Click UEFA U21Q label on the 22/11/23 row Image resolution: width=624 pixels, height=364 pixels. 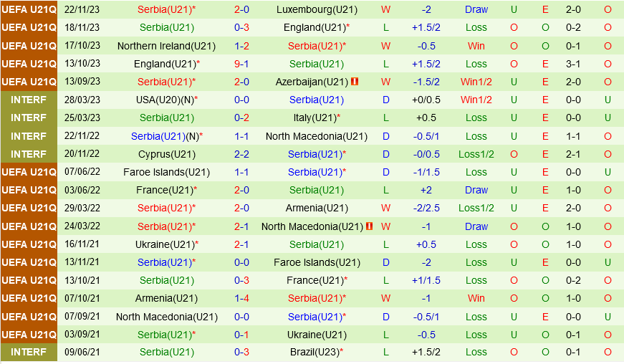point(29,9)
